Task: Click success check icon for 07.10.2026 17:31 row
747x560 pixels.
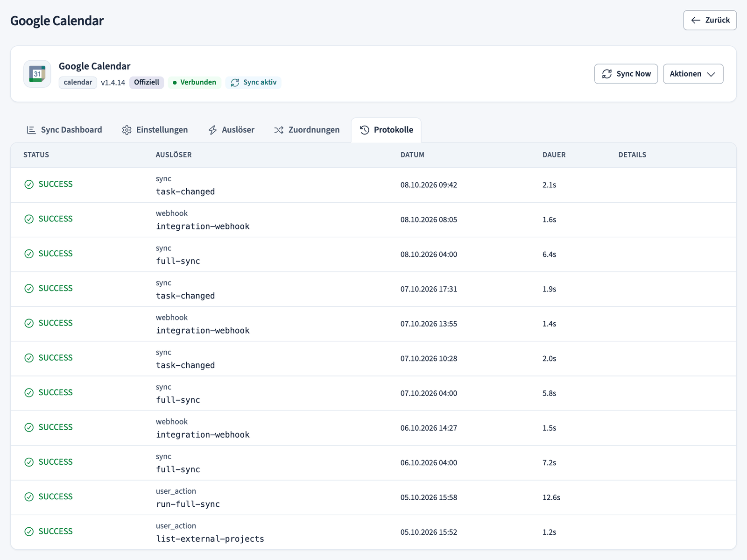Action: (x=29, y=289)
